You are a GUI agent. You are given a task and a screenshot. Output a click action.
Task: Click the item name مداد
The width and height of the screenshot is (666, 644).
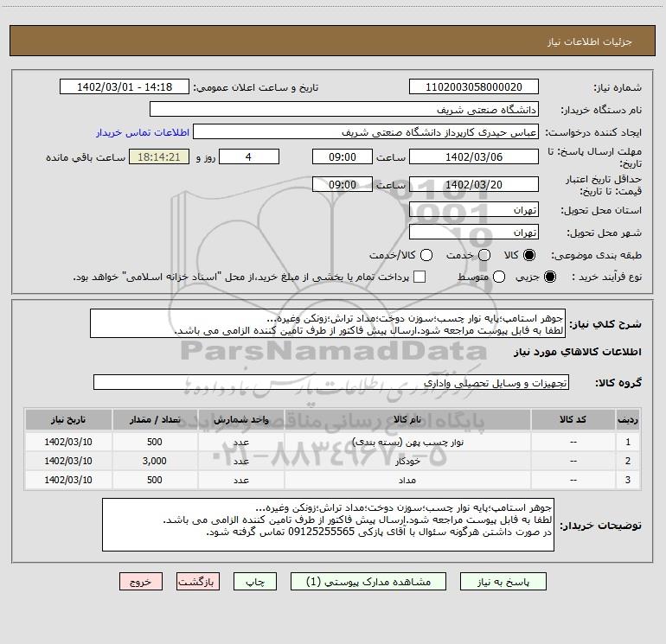[407, 480]
